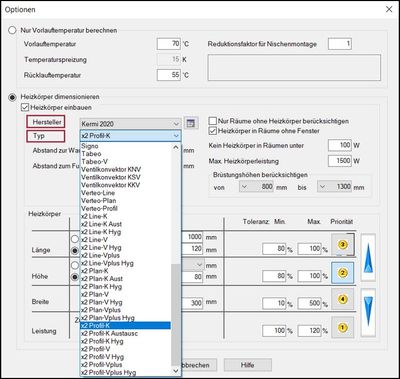The image size is (400, 379).
Task: Toggle Heizkörper in Räume ohne Fenster
Action: pyautogui.click(x=212, y=131)
